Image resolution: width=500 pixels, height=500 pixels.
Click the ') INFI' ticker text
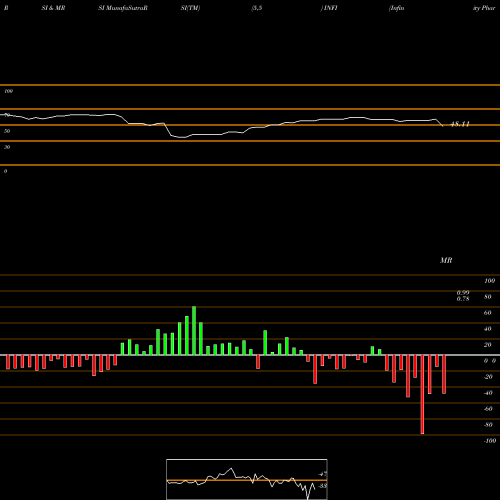click(x=329, y=8)
